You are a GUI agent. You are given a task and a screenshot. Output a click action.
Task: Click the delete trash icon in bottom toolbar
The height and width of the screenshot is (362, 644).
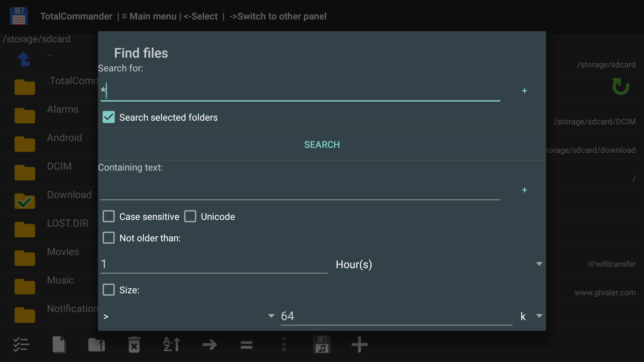pyautogui.click(x=134, y=345)
